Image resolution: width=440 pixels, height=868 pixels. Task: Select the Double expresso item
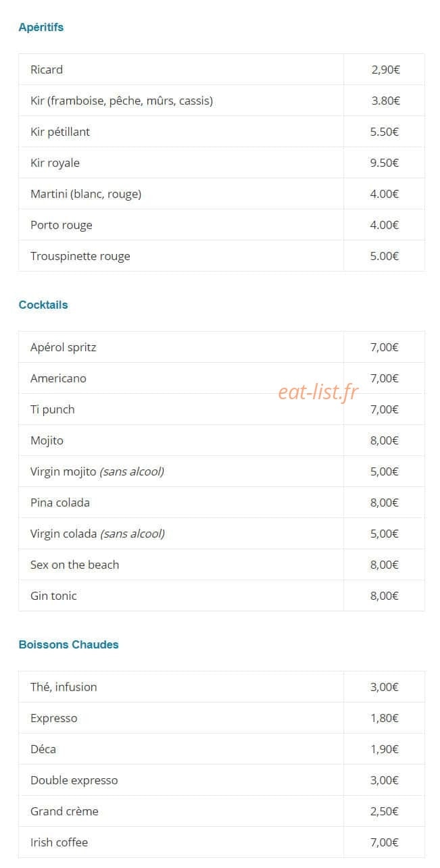click(x=74, y=780)
